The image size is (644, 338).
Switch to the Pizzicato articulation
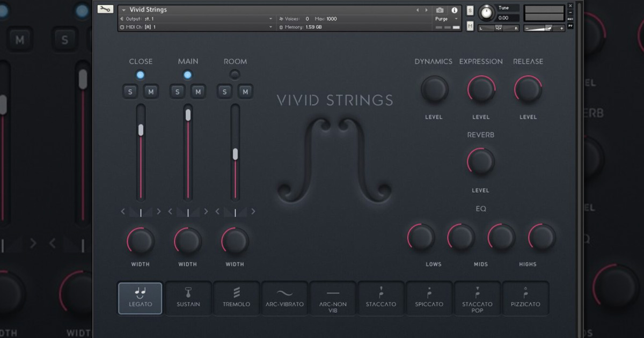pos(526,298)
